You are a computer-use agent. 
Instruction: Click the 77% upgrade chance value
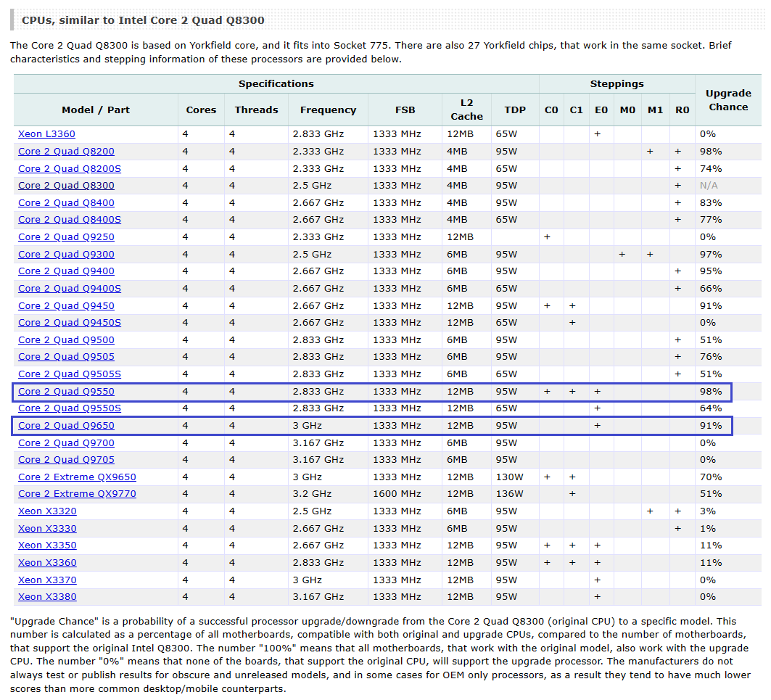(x=711, y=219)
